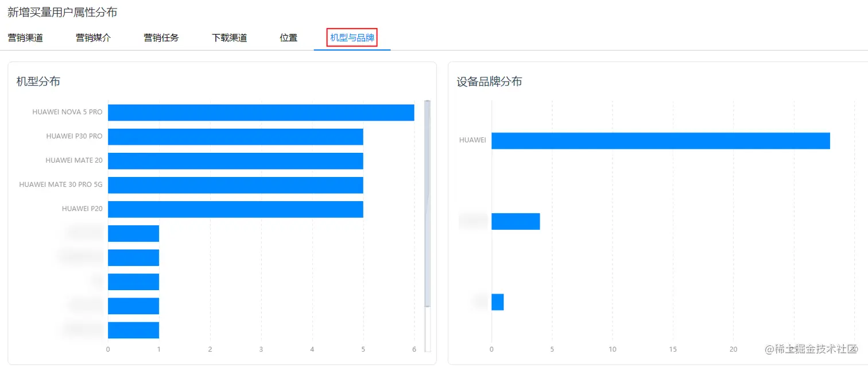Click the HUAWEI label in brand chart
868x366 pixels.
(x=472, y=140)
